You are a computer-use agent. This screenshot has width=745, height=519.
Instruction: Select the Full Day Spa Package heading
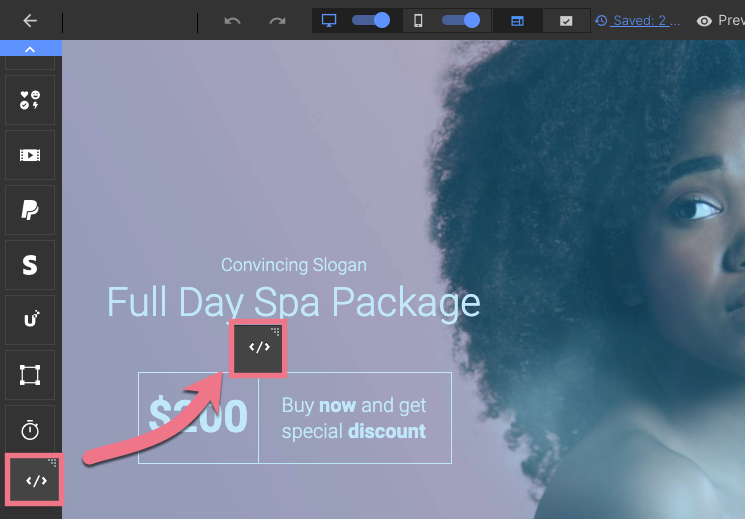tap(294, 302)
